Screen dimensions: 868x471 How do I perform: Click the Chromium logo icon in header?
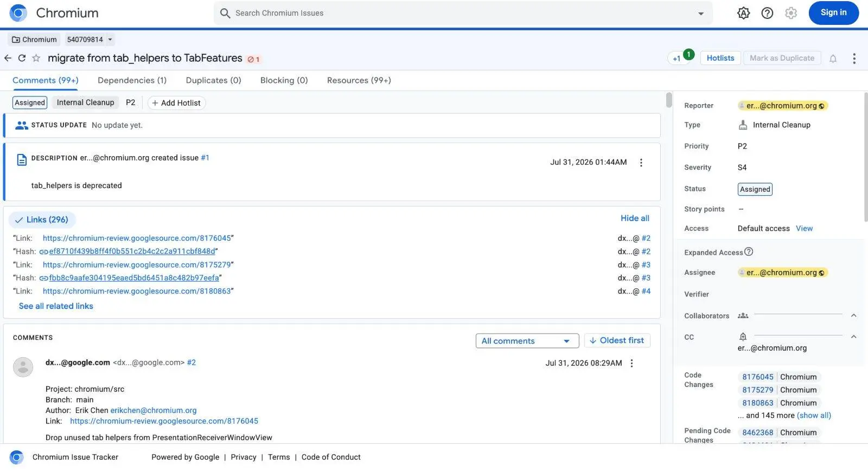18,13
